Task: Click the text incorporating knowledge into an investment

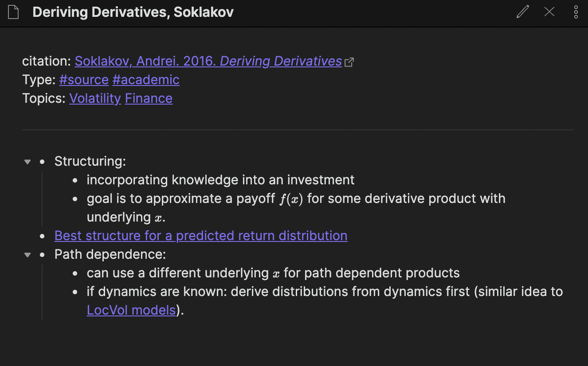Action: [x=220, y=180]
